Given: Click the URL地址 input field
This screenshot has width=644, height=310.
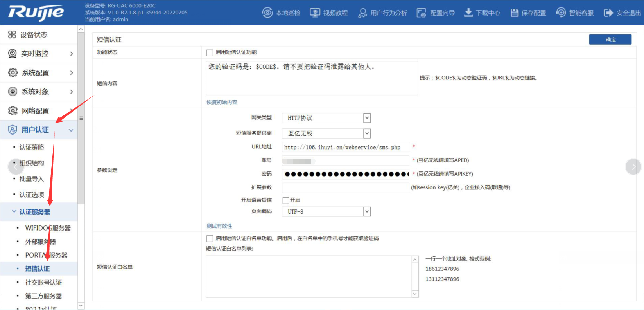Looking at the screenshot, I should tap(345, 147).
